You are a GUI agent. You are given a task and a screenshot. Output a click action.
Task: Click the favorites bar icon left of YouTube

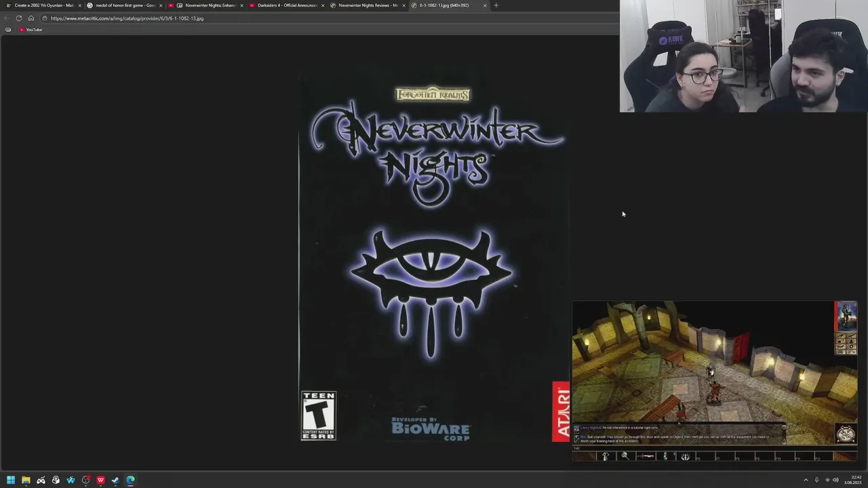point(8,30)
